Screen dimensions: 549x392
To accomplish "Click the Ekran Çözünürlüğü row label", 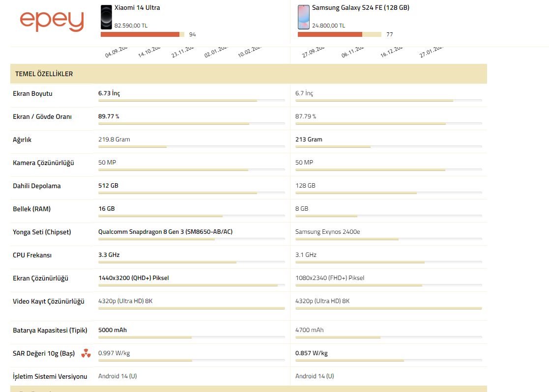I will tap(41, 278).
